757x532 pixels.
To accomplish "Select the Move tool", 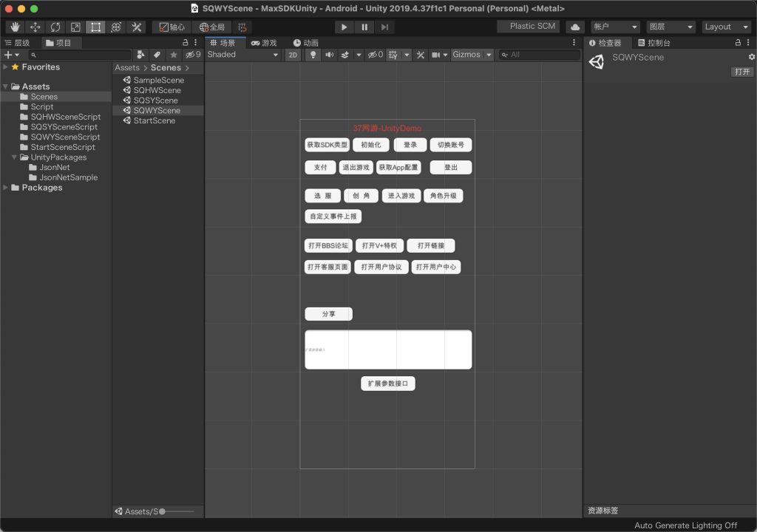I will (35, 27).
